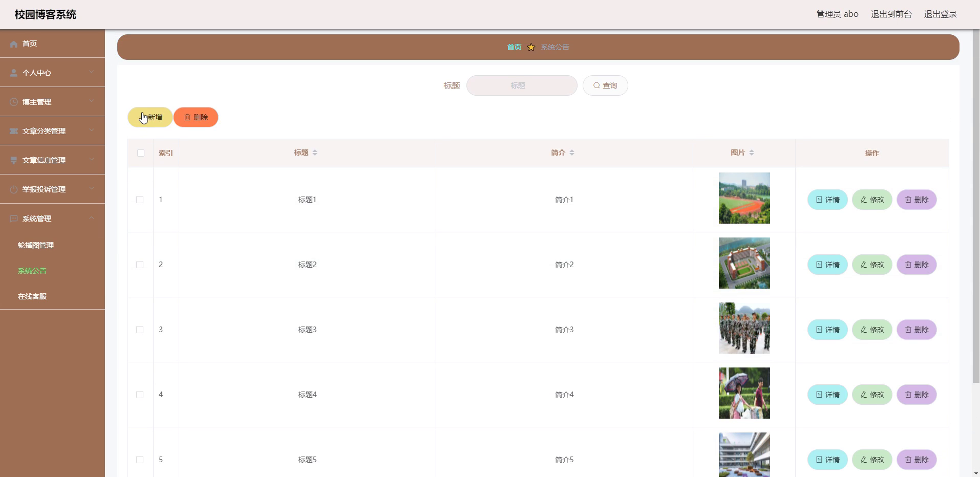Viewport: 980px width, 477px height.
Task: Click 校园博客系统 title
Action: coord(46,14)
